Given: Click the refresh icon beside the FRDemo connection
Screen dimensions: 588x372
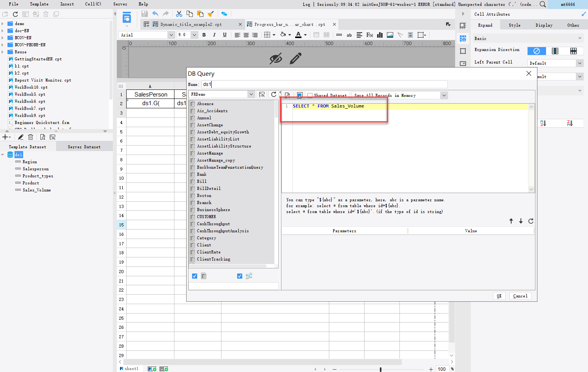Looking at the screenshot, I should point(274,94).
